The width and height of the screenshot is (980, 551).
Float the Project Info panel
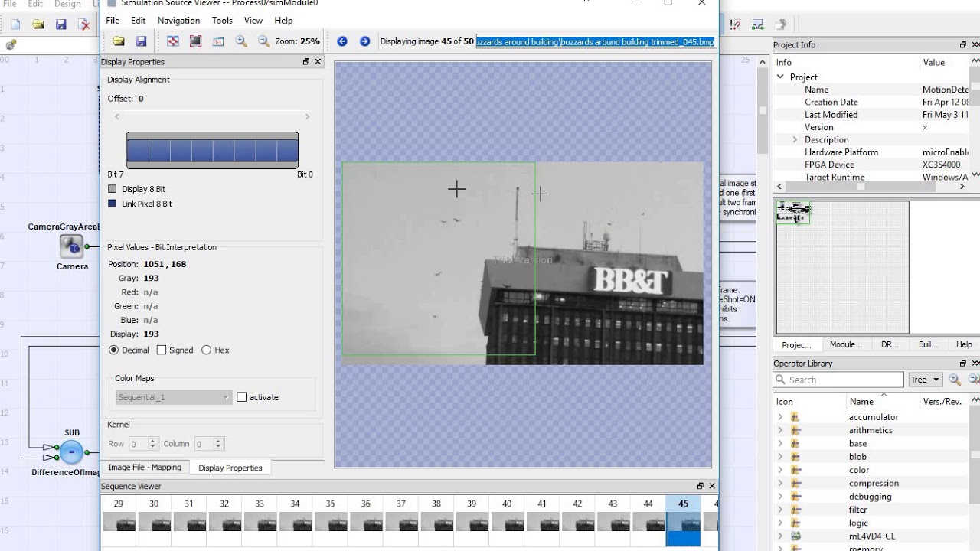(963, 45)
